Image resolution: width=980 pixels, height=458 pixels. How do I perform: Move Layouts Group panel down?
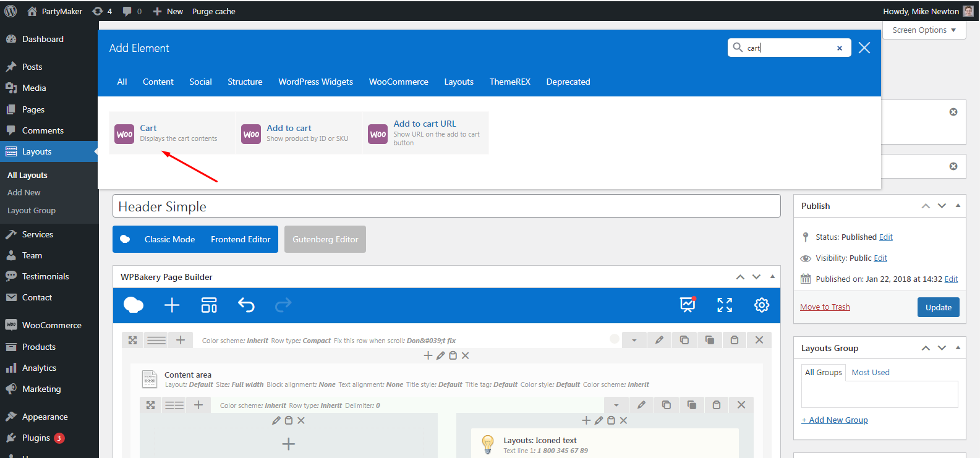click(x=942, y=348)
